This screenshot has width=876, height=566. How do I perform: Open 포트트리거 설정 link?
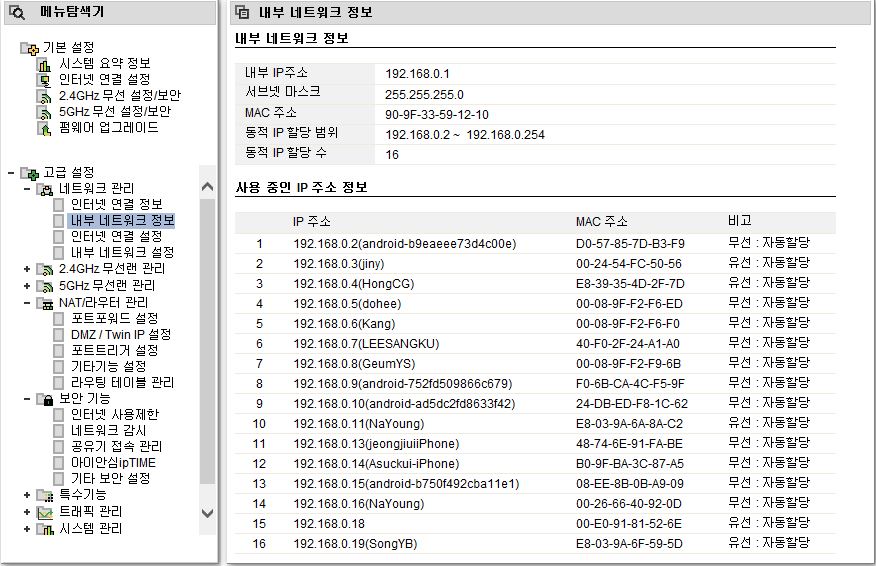[115, 351]
